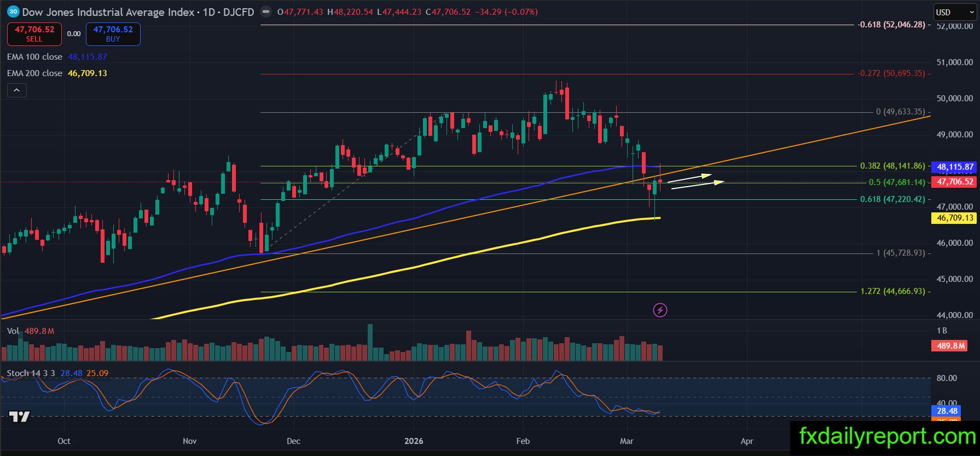This screenshot has width=980, height=456.
Task: Click the Dow Jones "30" symbol logo
Action: click(13, 11)
